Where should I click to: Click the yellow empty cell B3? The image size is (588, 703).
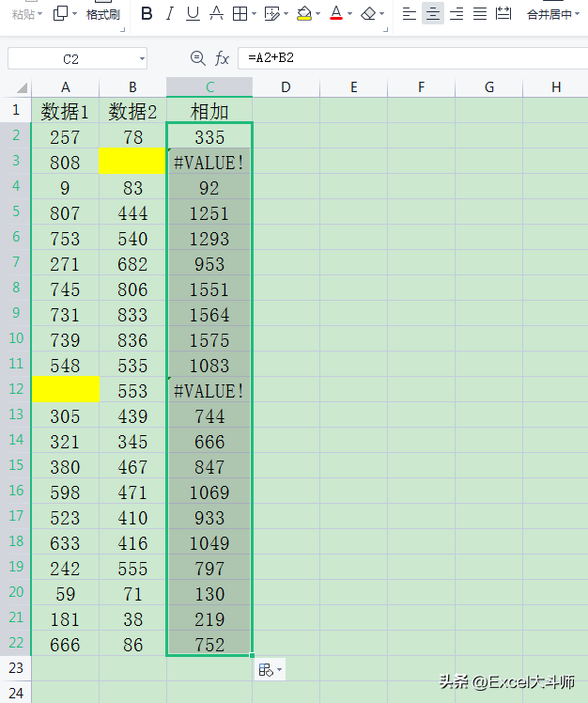[x=132, y=161]
